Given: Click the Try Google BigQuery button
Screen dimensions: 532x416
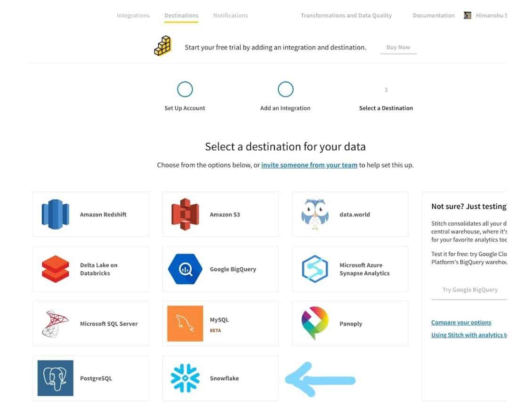Looking at the screenshot, I should [469, 289].
